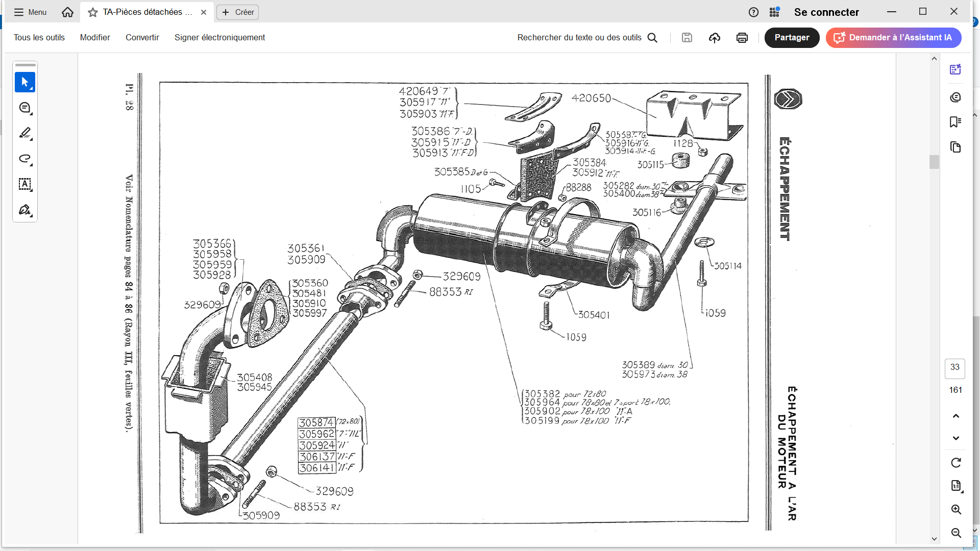The width and height of the screenshot is (980, 551).
Task: Select the arrow selection tool
Action: click(x=24, y=82)
